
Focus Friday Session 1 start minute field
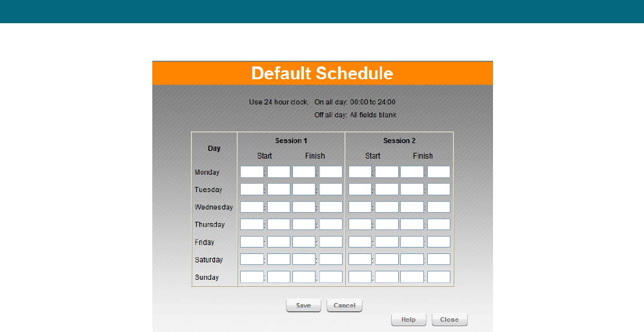pos(279,242)
